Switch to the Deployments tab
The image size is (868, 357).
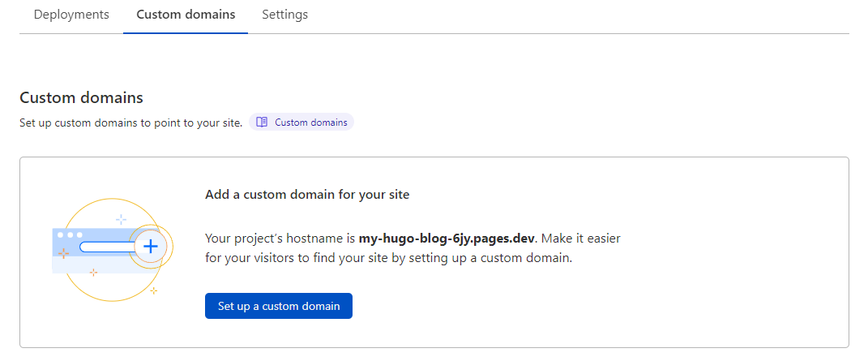coord(71,15)
